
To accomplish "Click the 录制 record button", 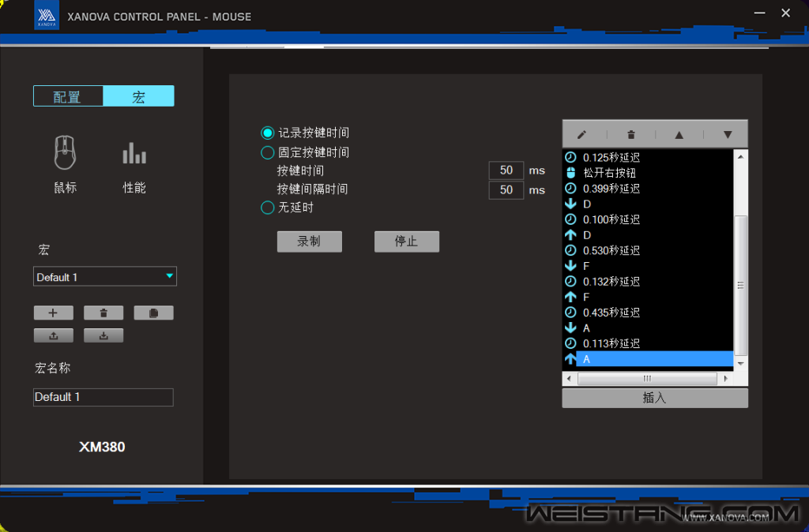I will [310, 242].
